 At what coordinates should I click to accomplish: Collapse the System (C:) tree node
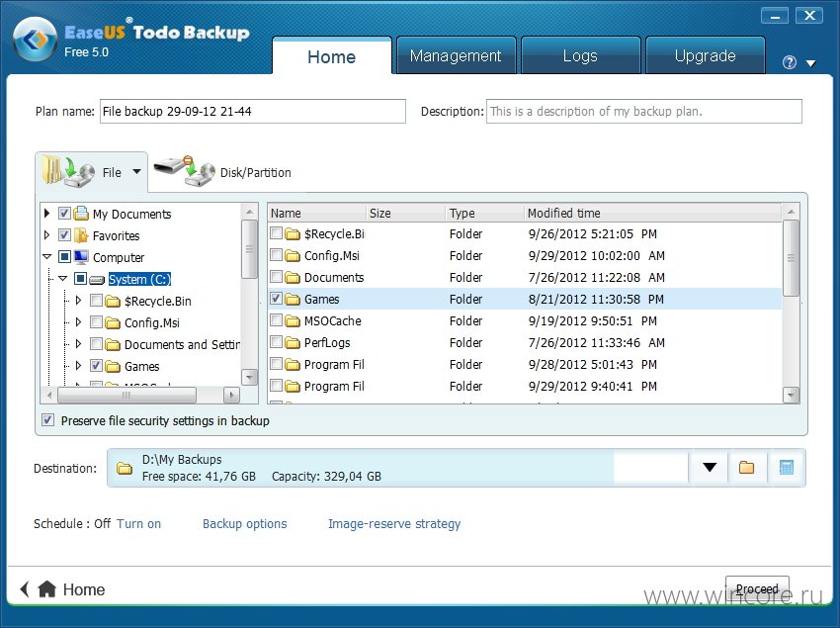pyautogui.click(x=62, y=278)
